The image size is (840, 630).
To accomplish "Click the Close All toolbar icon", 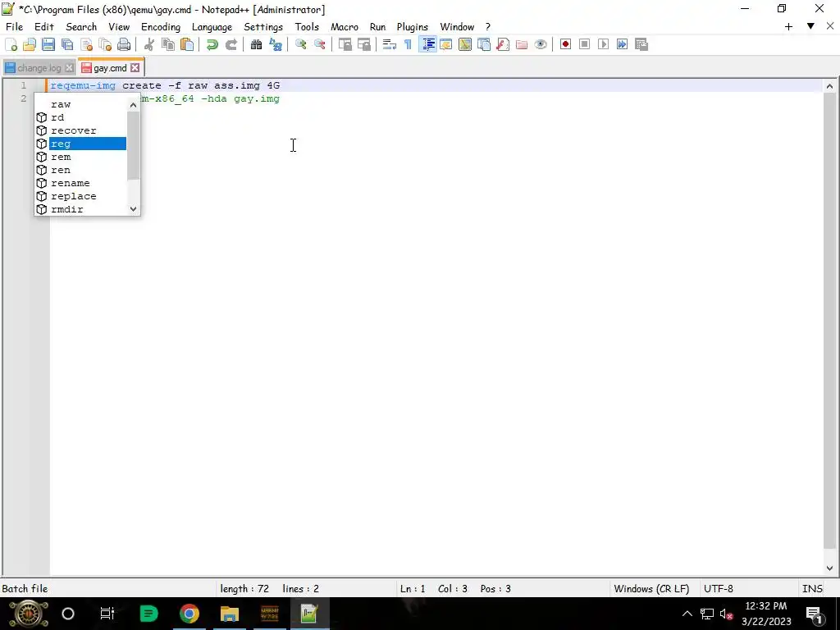I will point(105,44).
